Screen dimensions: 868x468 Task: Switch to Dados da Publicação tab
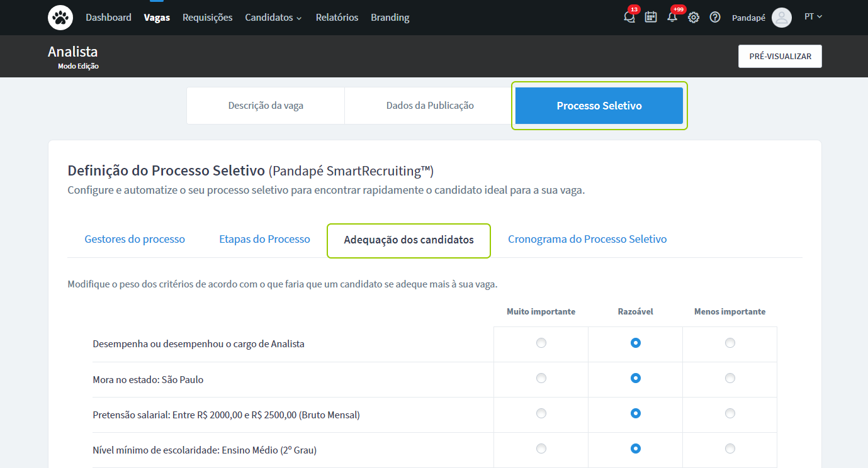click(430, 106)
